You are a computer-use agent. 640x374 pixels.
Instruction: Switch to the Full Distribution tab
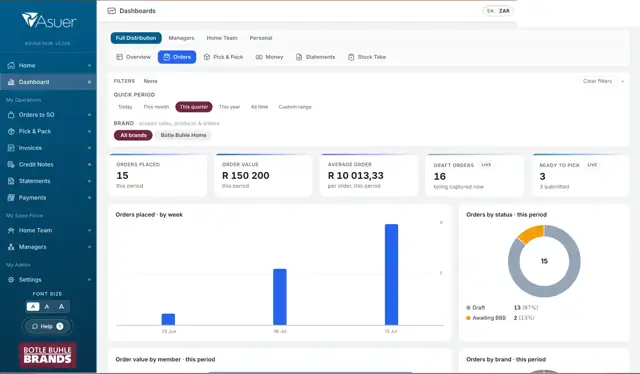tap(136, 38)
